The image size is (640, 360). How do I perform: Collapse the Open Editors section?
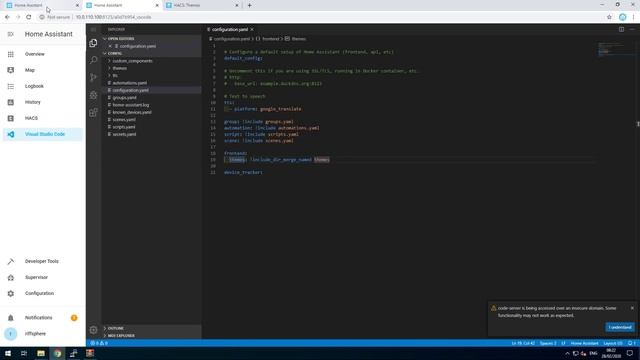151,39
